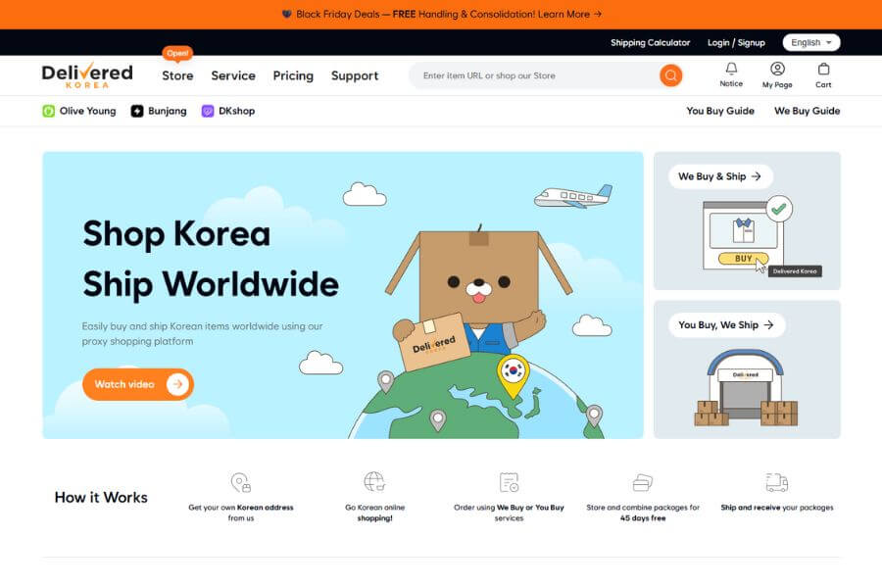The width and height of the screenshot is (882, 588).
Task: View your shopping Cart icon
Action: [823, 69]
